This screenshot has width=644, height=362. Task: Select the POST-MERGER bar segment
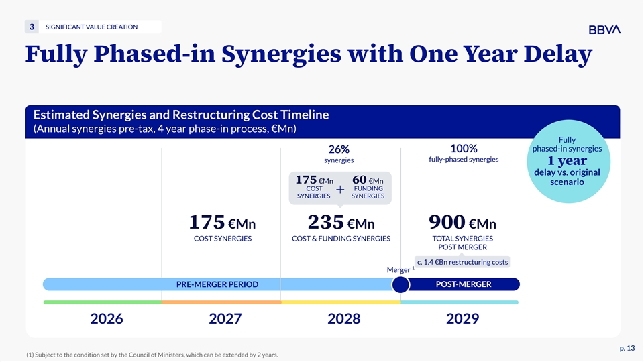coord(464,284)
